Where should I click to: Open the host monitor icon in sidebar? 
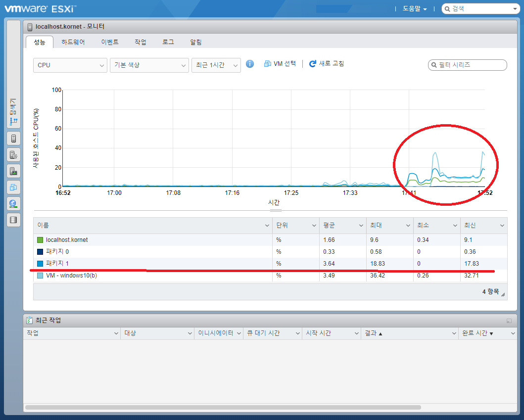point(13,171)
